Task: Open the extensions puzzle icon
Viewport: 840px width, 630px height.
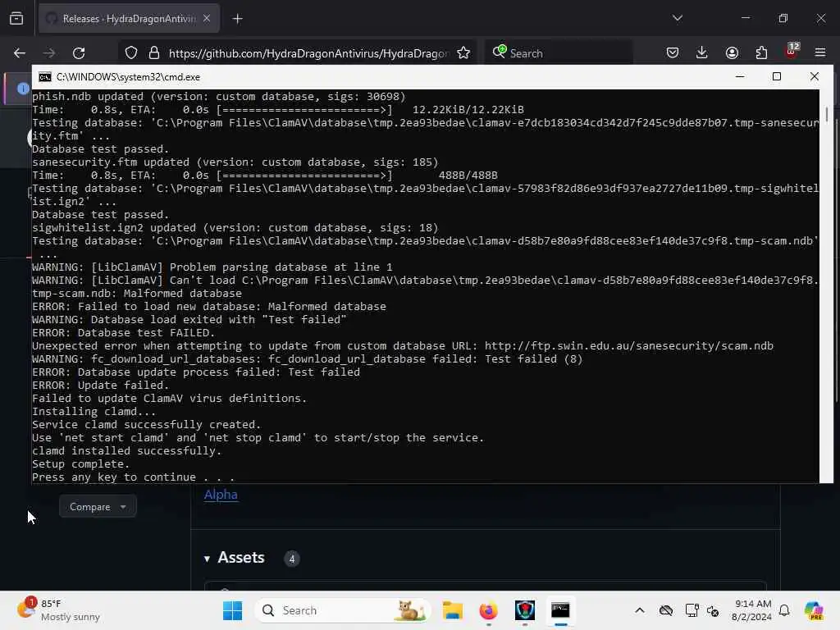Action: pos(761,52)
